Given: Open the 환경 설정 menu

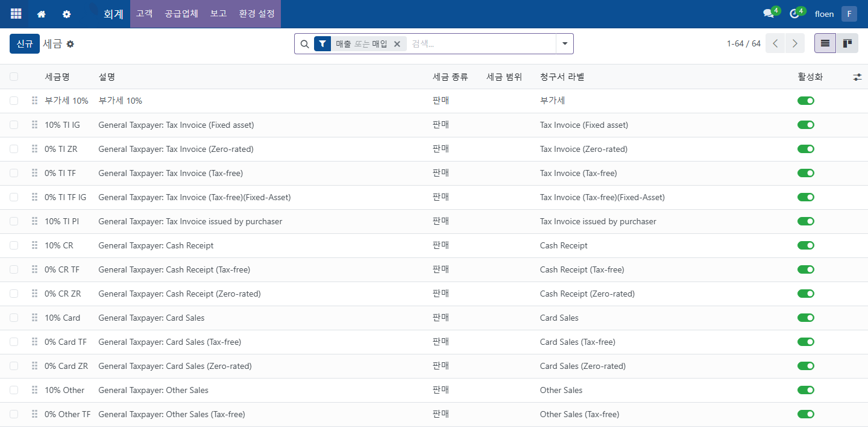Looking at the screenshot, I should pyautogui.click(x=257, y=13).
